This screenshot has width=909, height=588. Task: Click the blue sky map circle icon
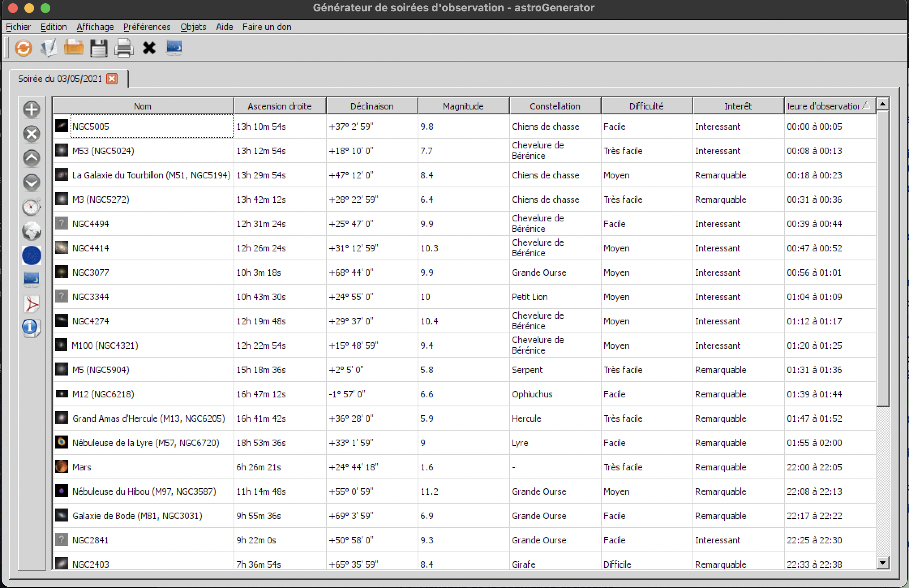point(32,255)
